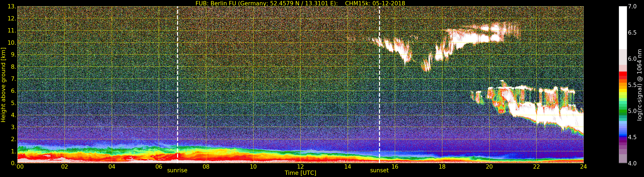Select the '2.' tick on the height axis
This screenshot has width=644, height=177.
coord(13,139)
